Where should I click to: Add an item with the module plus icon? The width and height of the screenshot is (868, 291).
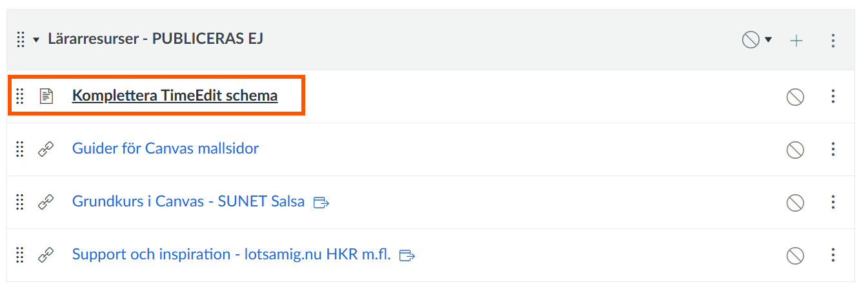797,41
